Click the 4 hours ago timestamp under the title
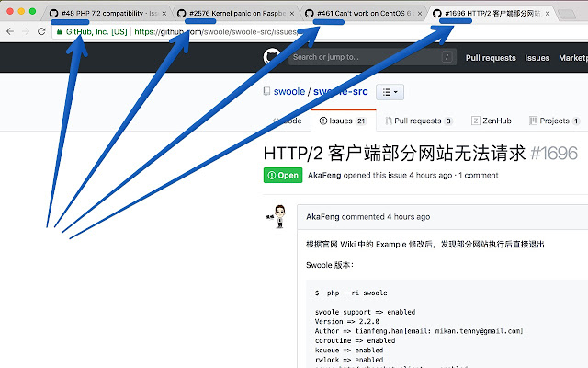The height and width of the screenshot is (368, 588). click(x=431, y=175)
